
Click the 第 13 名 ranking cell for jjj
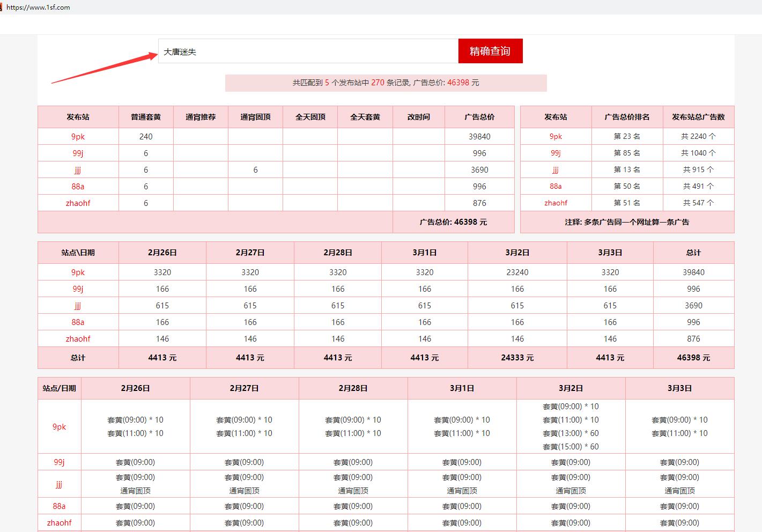point(626,169)
